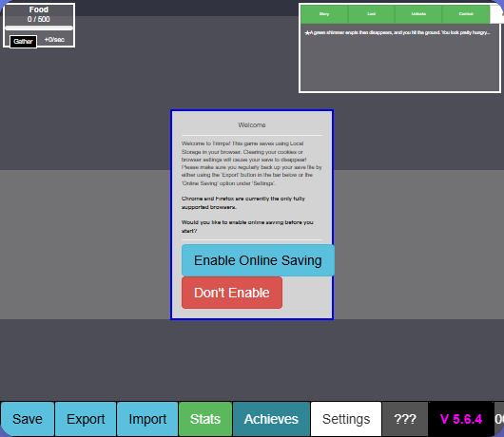This screenshot has height=437, width=504.
Task: Click the V 5.6.4 version label
Action: tap(461, 419)
